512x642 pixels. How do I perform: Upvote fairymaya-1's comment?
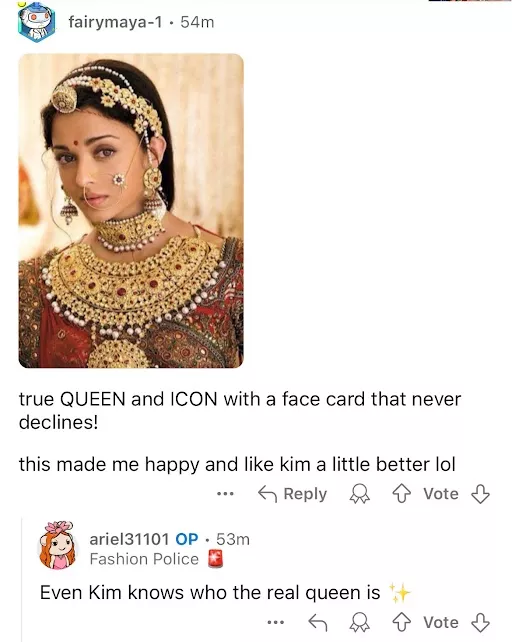[401, 494]
